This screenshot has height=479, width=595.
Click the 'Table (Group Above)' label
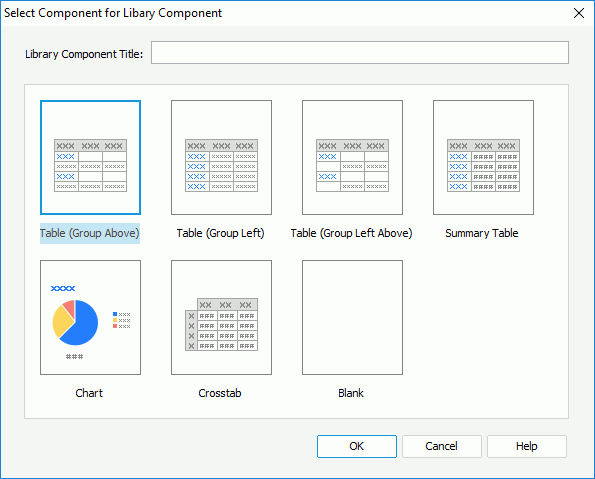tap(90, 233)
